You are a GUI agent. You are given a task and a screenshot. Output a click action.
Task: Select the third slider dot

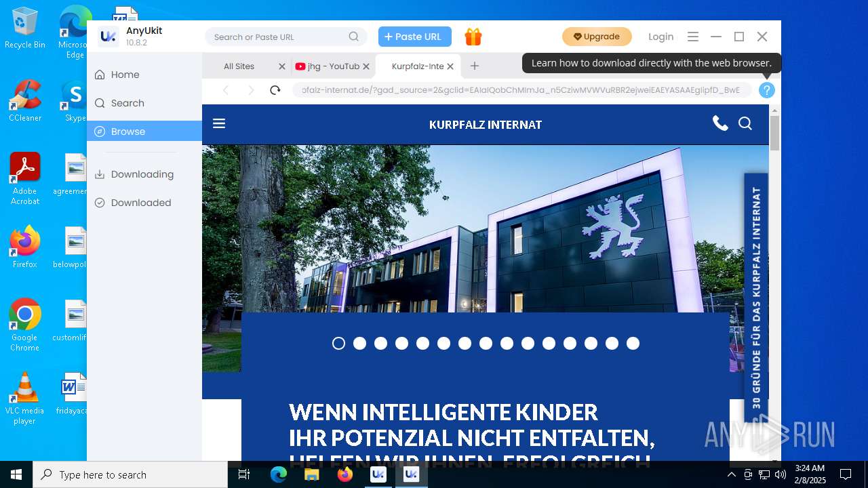[380, 344]
